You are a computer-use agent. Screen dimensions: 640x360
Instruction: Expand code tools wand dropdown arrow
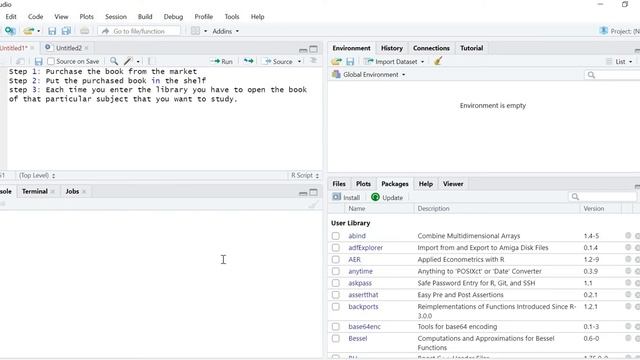[138, 62]
